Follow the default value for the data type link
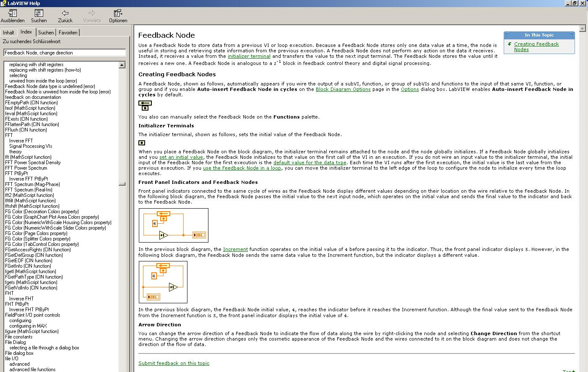 [310, 163]
